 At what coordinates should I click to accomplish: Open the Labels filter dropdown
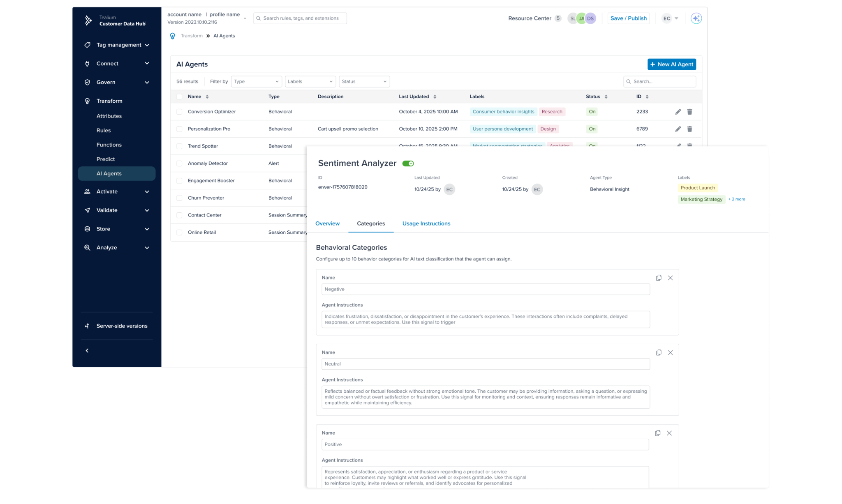click(310, 82)
